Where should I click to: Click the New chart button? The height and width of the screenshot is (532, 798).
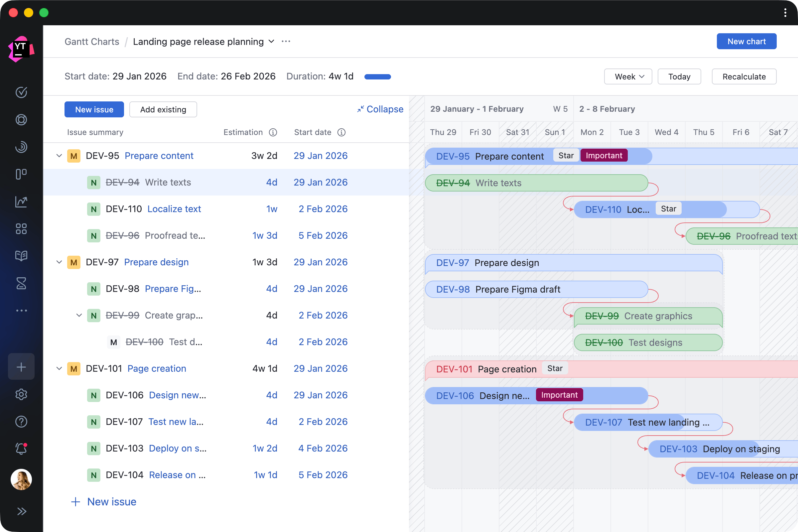click(746, 41)
